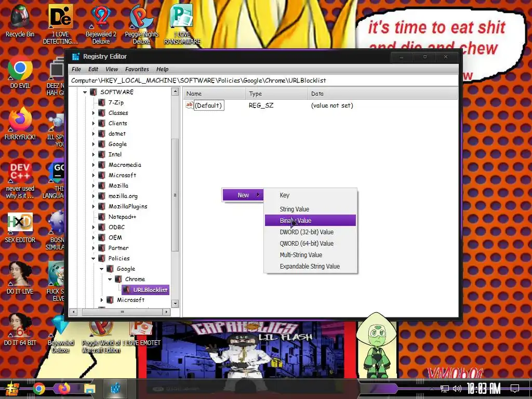
Task: Open Firefox from the taskbar
Action: [64, 389]
